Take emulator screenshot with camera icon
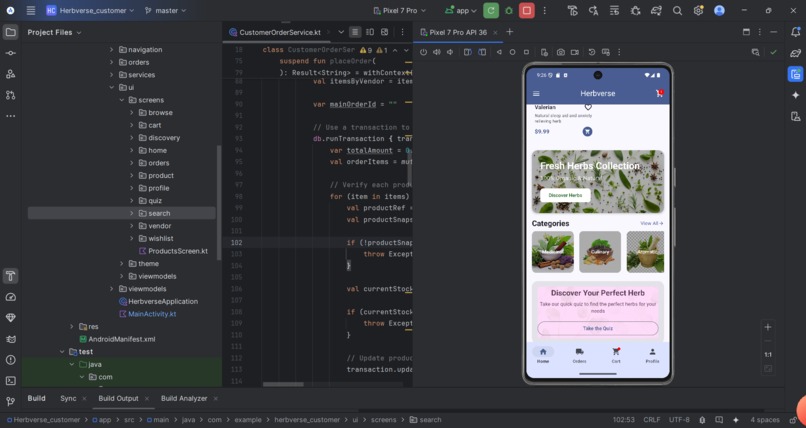Image resolution: width=806 pixels, height=428 pixels. (x=561, y=52)
